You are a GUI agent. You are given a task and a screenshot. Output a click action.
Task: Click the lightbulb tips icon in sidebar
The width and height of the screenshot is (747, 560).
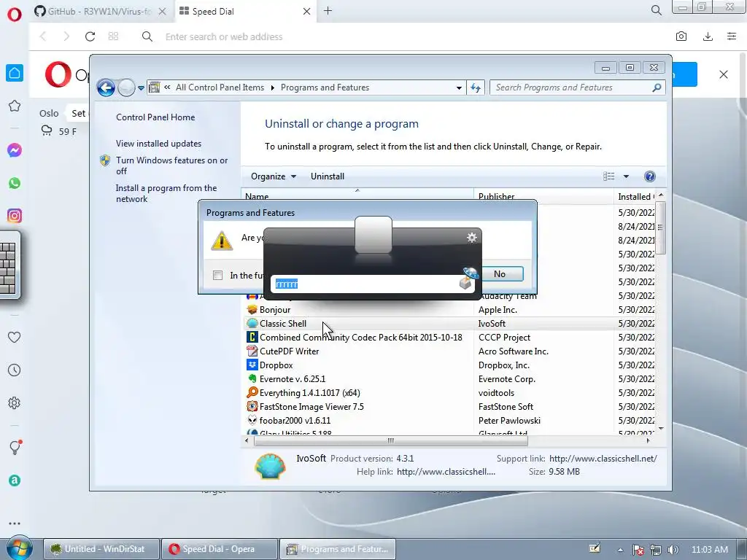pos(15,447)
